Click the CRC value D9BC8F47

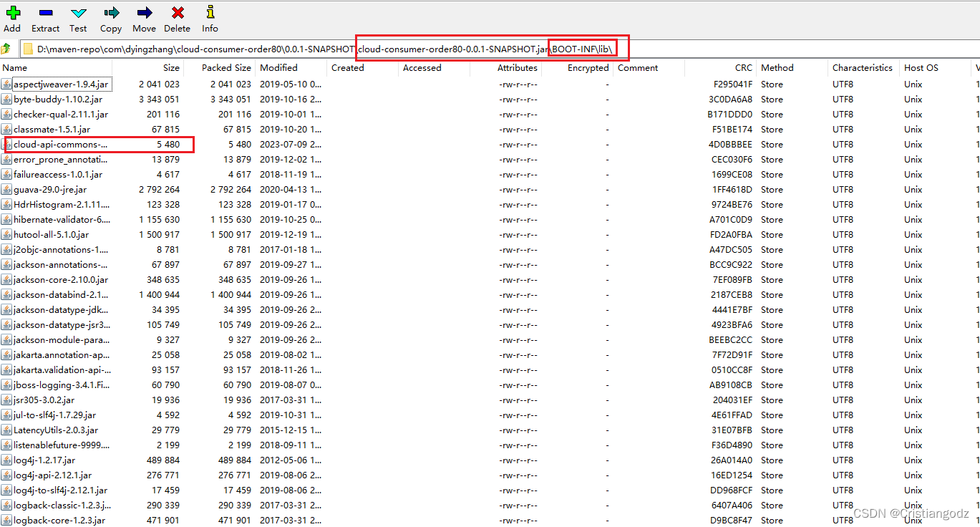click(731, 521)
